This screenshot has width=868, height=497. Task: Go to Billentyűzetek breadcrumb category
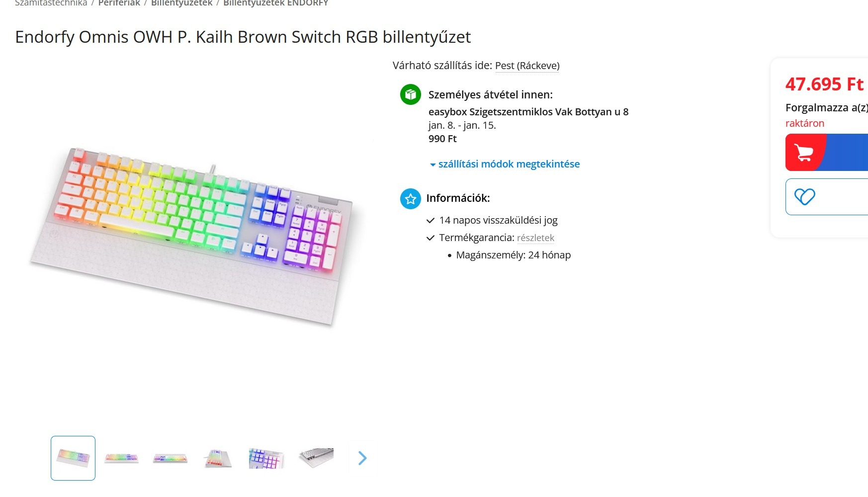(181, 3)
